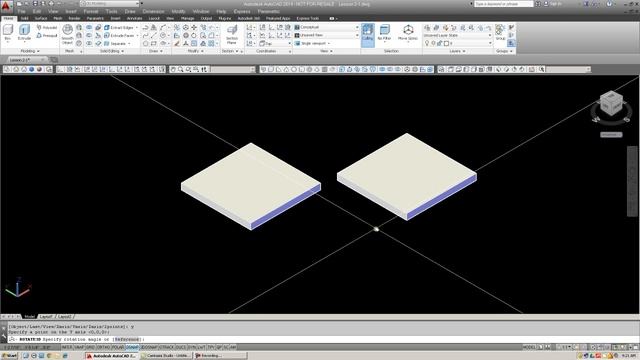The height and width of the screenshot is (360, 640).
Task: Click the Sign In link
Action: point(553,4)
